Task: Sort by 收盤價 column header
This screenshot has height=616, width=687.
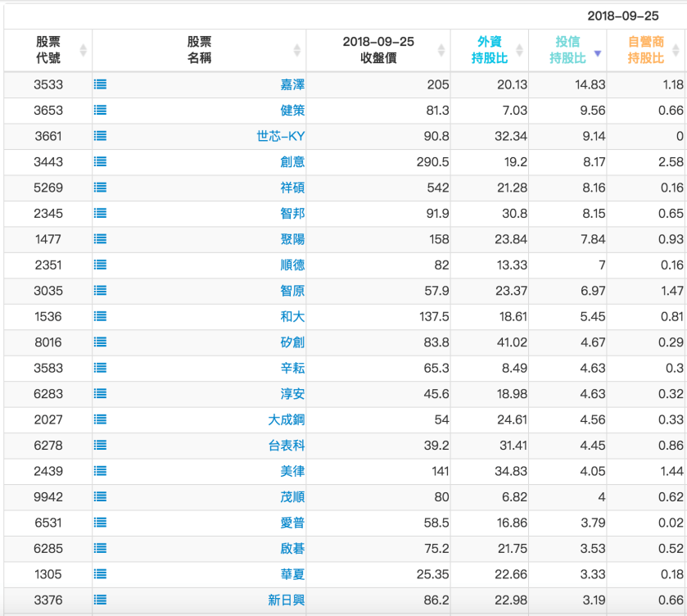Action: click(378, 50)
